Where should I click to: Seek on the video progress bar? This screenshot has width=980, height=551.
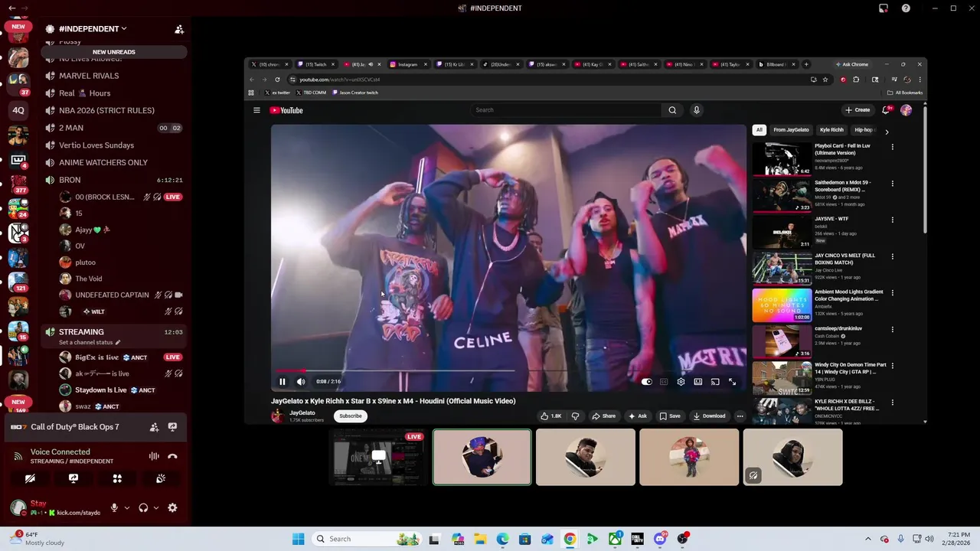[x=508, y=370]
